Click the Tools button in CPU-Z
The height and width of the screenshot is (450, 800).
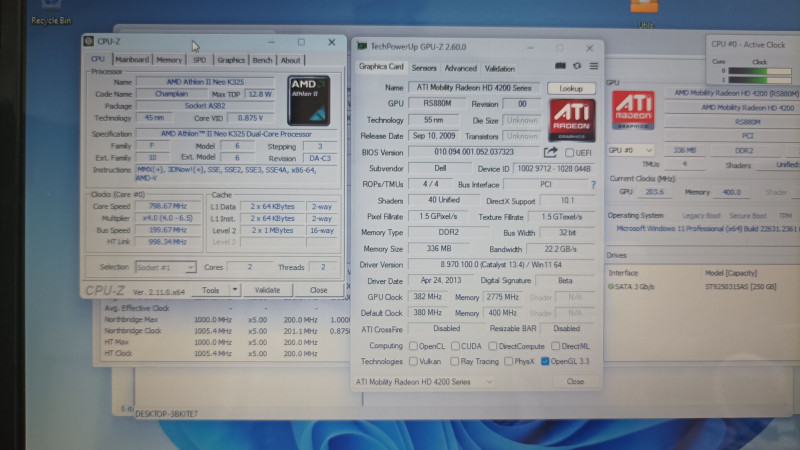[211, 290]
